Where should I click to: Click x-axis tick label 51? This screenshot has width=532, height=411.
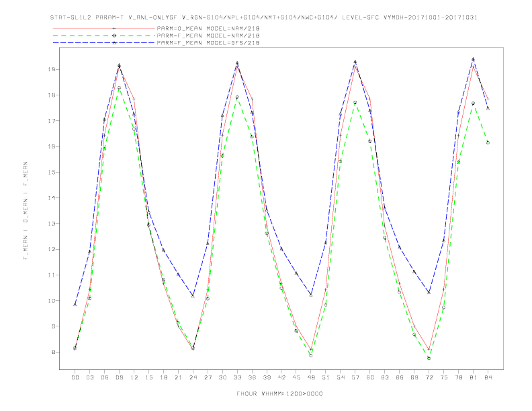(326, 377)
